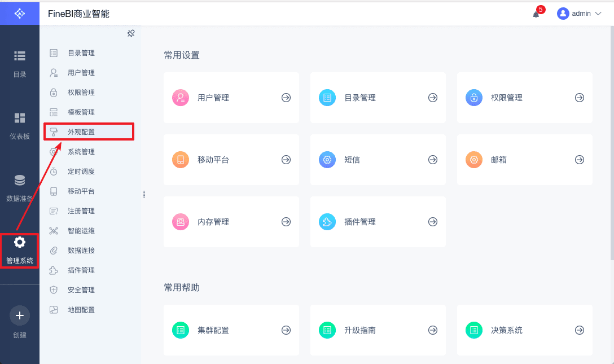
Task: Open 外观配置 in the menu
Action: pyautogui.click(x=81, y=132)
